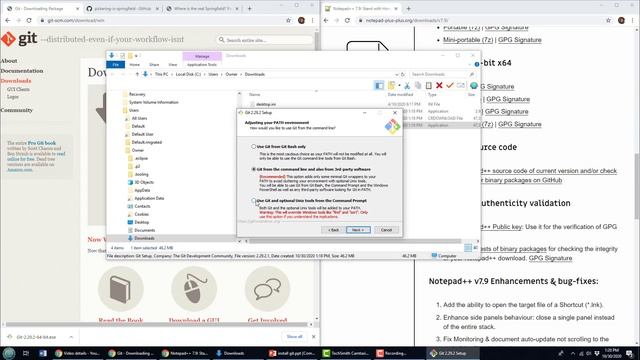
Task: Open the Explorer Home ribbon tab
Action: coord(134,64)
